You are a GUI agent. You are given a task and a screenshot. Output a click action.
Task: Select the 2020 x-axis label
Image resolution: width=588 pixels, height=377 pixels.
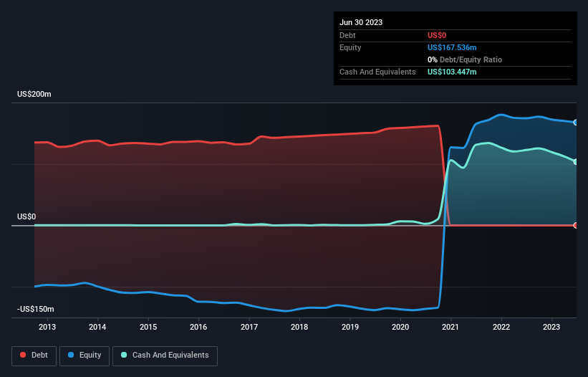click(400, 327)
